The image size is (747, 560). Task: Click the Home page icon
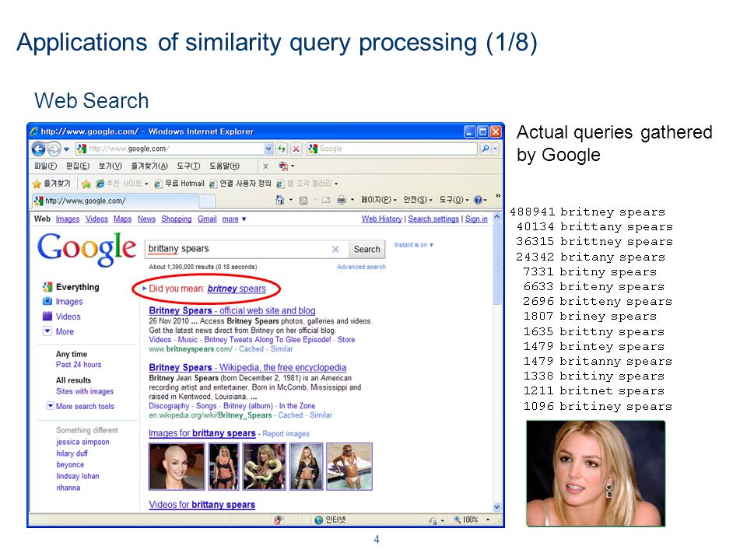click(x=280, y=200)
